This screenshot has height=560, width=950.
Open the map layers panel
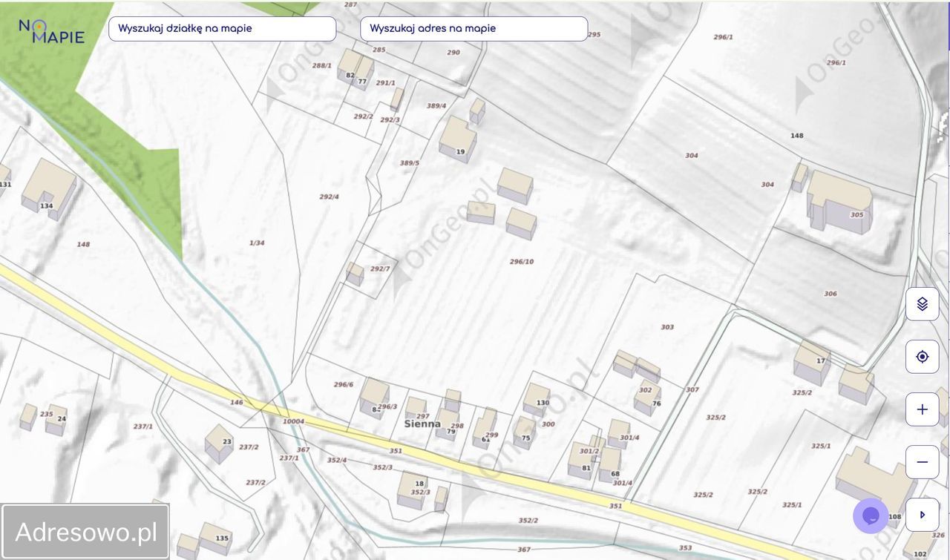pyautogui.click(x=922, y=304)
